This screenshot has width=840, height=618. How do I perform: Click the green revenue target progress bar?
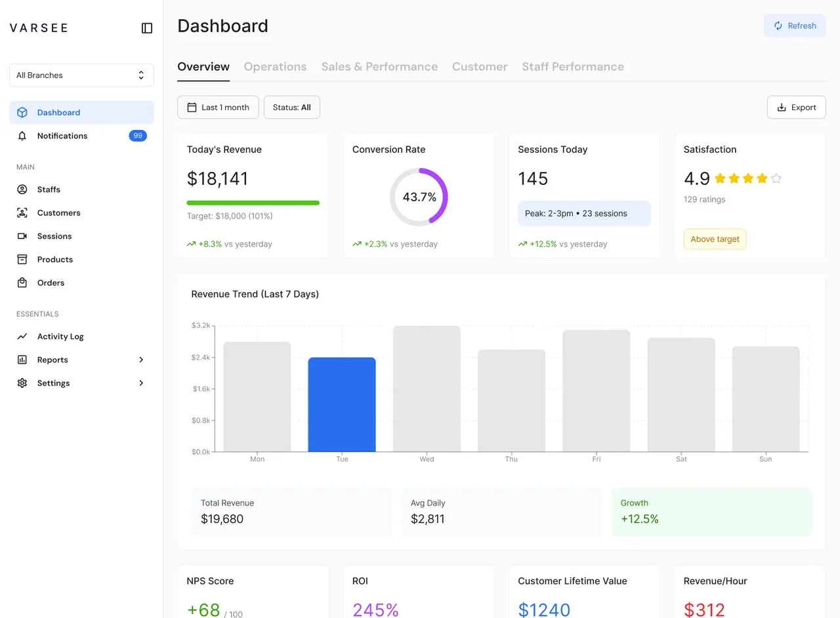(253, 203)
